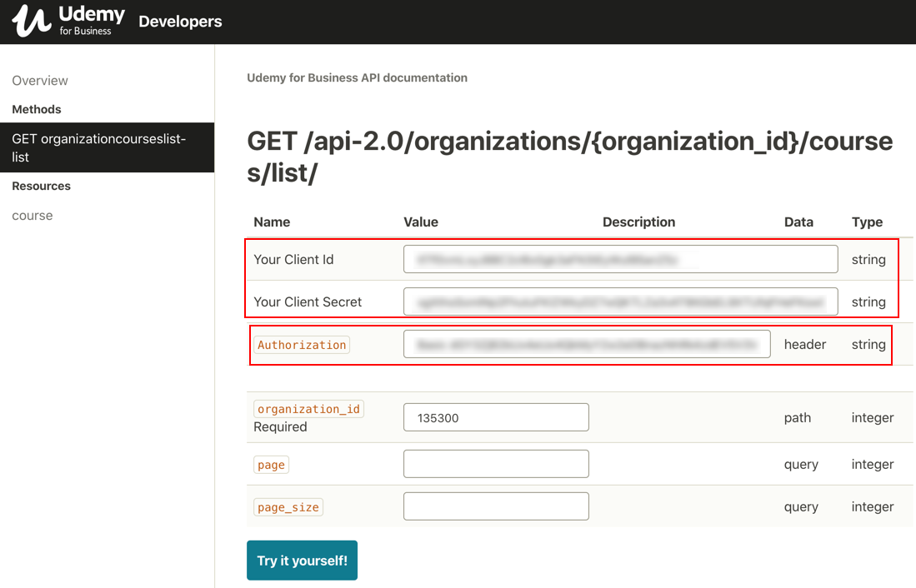Focus the Your Client Id input field
This screenshot has width=916, height=588.
click(620, 259)
